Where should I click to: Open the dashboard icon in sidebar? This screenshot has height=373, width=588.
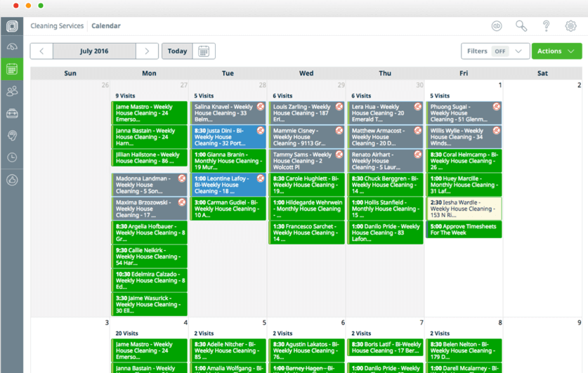[12, 47]
